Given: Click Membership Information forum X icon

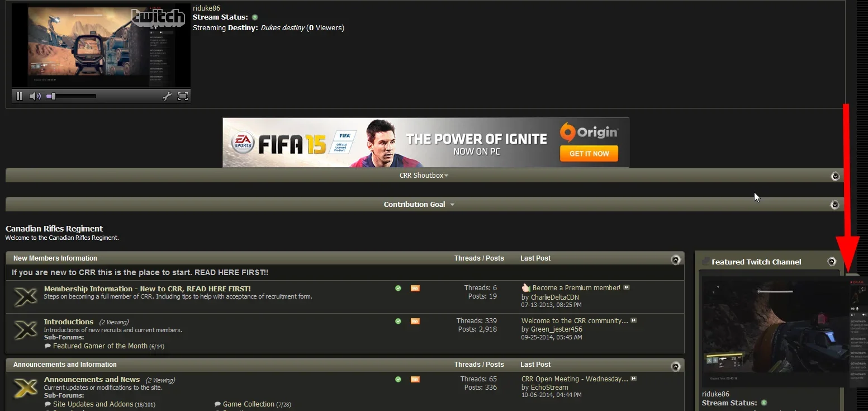Looking at the screenshot, I should (x=26, y=297).
